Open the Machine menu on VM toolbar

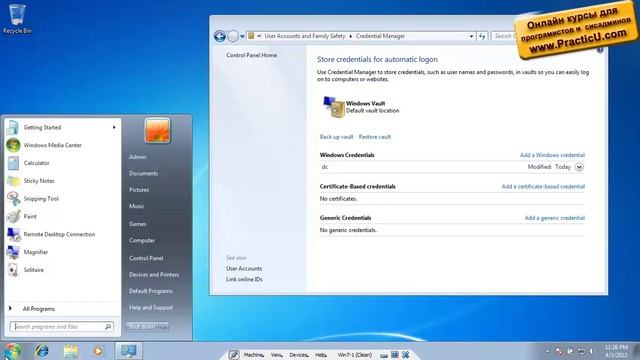pos(254,355)
